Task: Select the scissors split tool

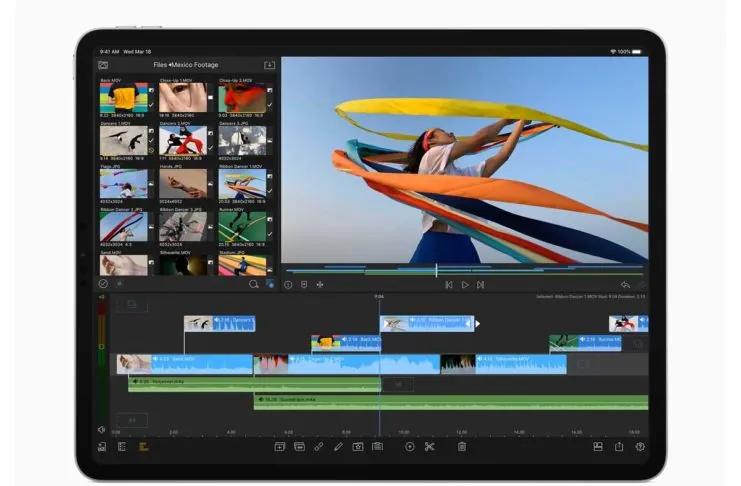Action: pyautogui.click(x=429, y=447)
